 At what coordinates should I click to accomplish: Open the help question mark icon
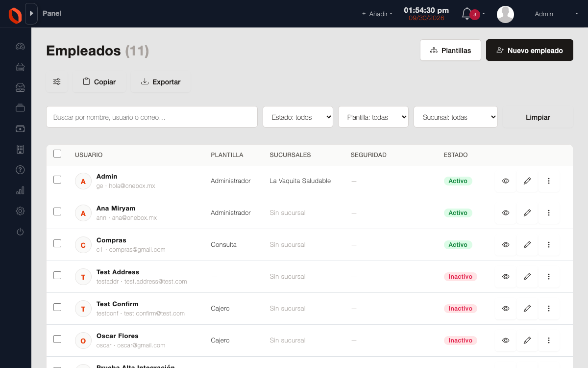(x=20, y=170)
